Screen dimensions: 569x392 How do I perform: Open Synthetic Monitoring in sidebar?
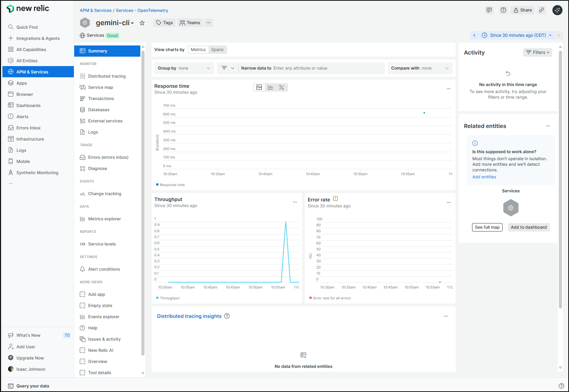[38, 173]
